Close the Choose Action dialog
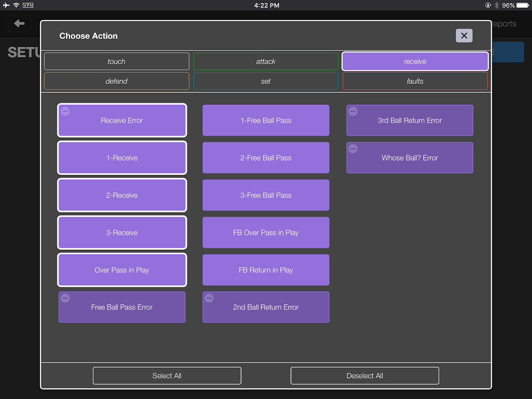Image resolution: width=532 pixels, height=399 pixels. (x=464, y=35)
